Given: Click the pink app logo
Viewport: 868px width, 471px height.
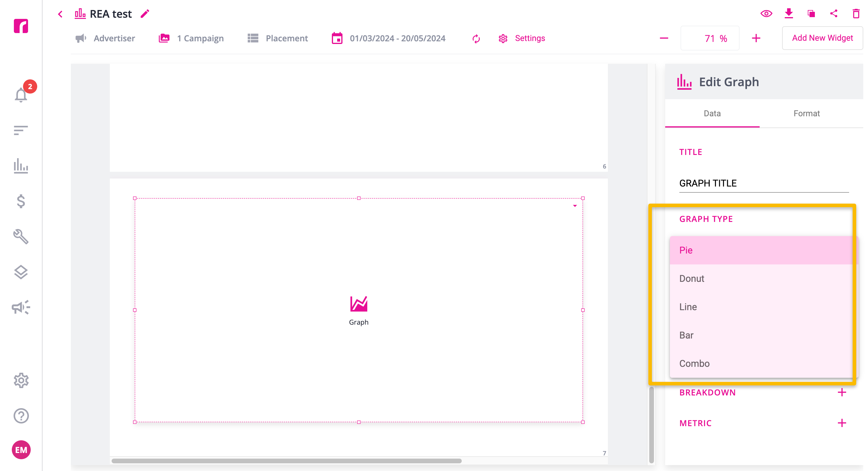Looking at the screenshot, I should [x=21, y=26].
